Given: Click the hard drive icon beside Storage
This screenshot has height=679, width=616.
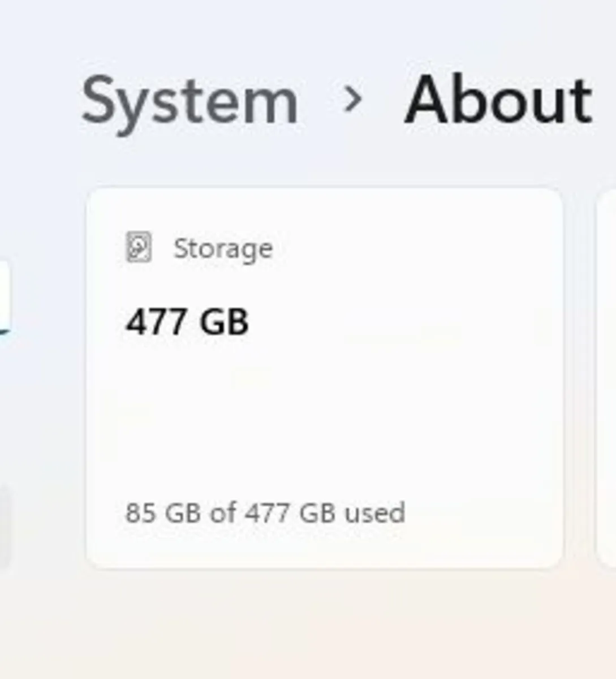Looking at the screenshot, I should [x=139, y=247].
